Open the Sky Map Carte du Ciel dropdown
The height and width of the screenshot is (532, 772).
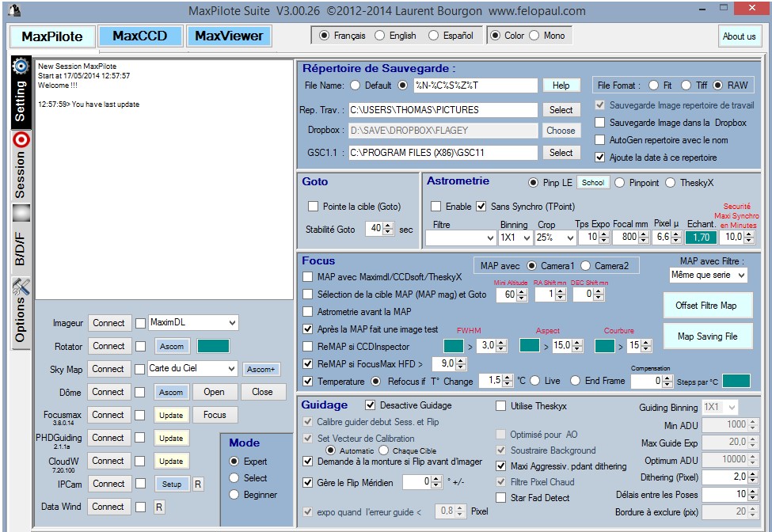tap(193, 369)
